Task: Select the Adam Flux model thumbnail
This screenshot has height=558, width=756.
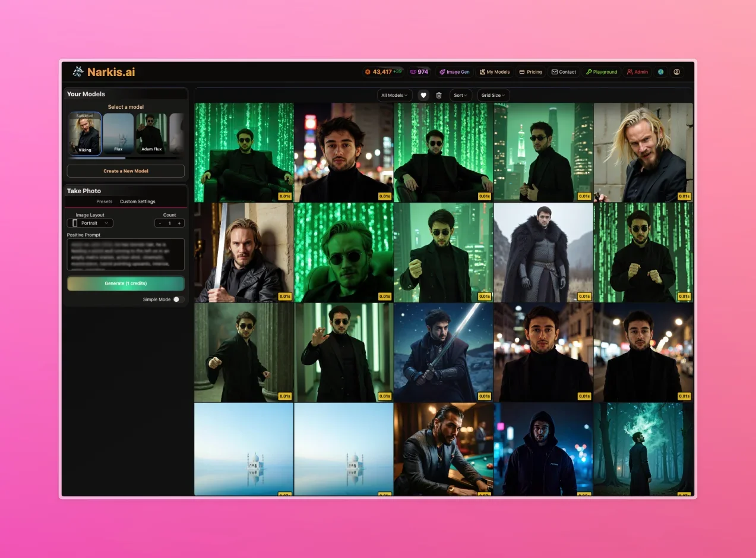Action: point(151,134)
